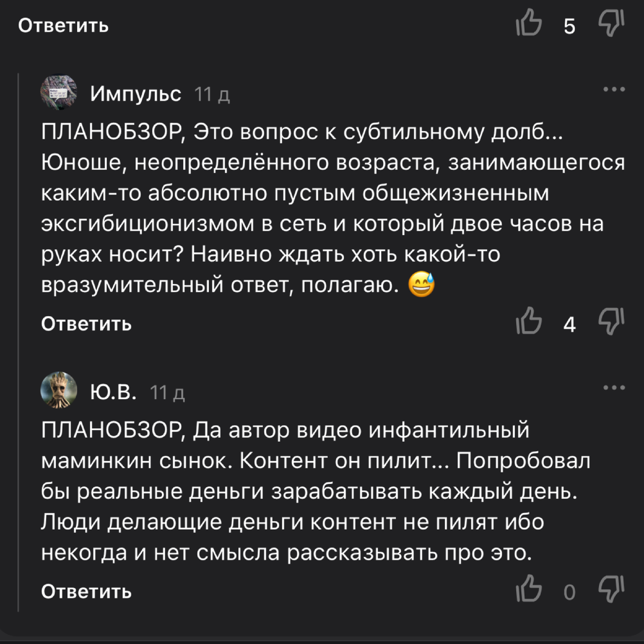Click Ответить under the top comment

pyautogui.click(x=63, y=25)
